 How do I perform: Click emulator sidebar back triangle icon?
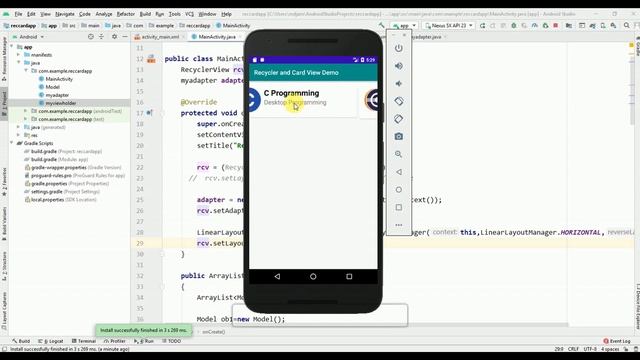pyautogui.click(x=399, y=172)
